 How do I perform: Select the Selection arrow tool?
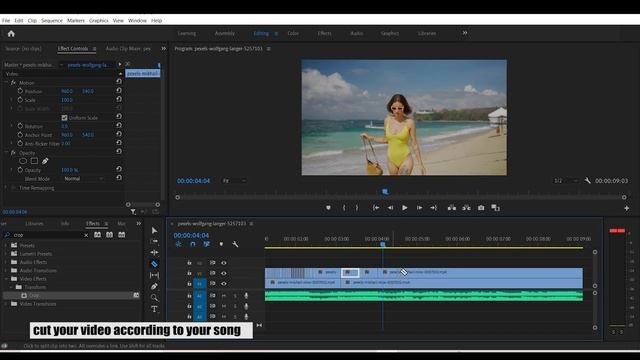[x=154, y=231]
